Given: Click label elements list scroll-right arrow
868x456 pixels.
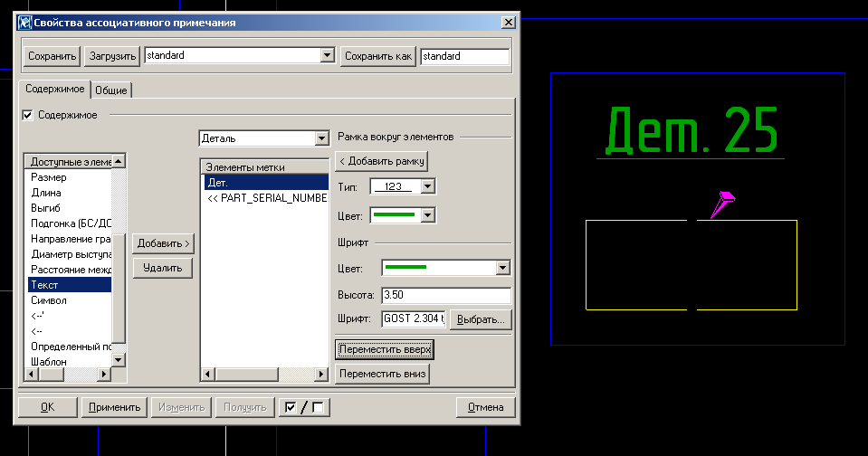Looking at the screenshot, I should (x=321, y=374).
